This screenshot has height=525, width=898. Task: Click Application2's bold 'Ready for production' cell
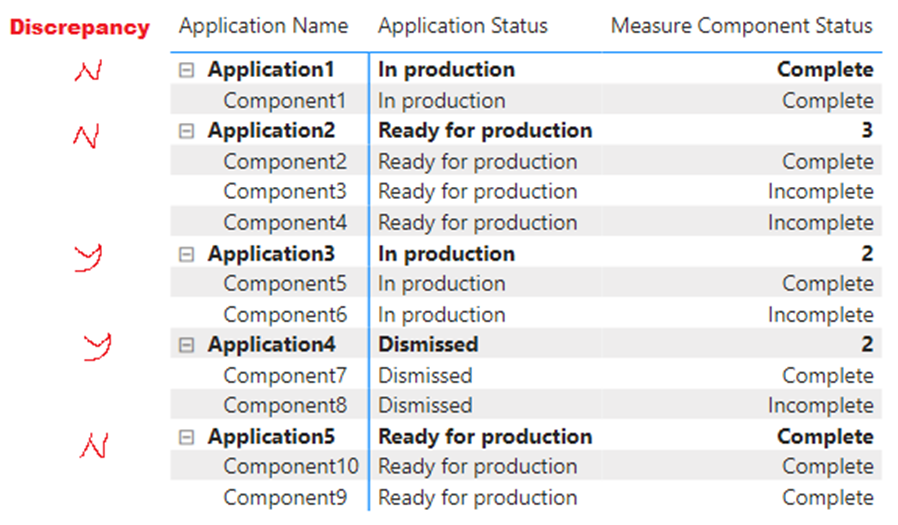pos(485,131)
